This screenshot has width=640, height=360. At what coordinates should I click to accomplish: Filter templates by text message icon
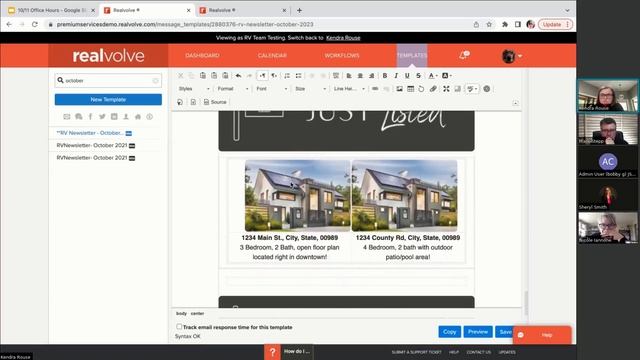point(79,117)
